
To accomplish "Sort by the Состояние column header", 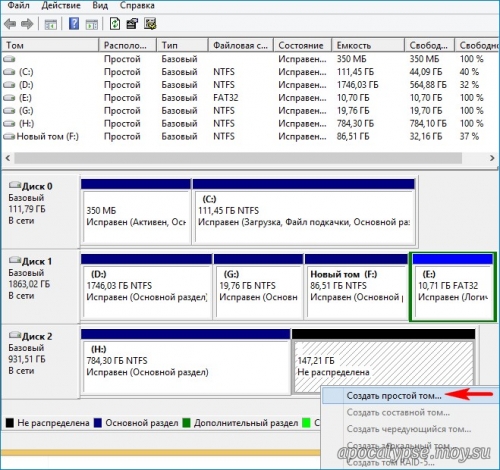I will pyautogui.click(x=302, y=45).
